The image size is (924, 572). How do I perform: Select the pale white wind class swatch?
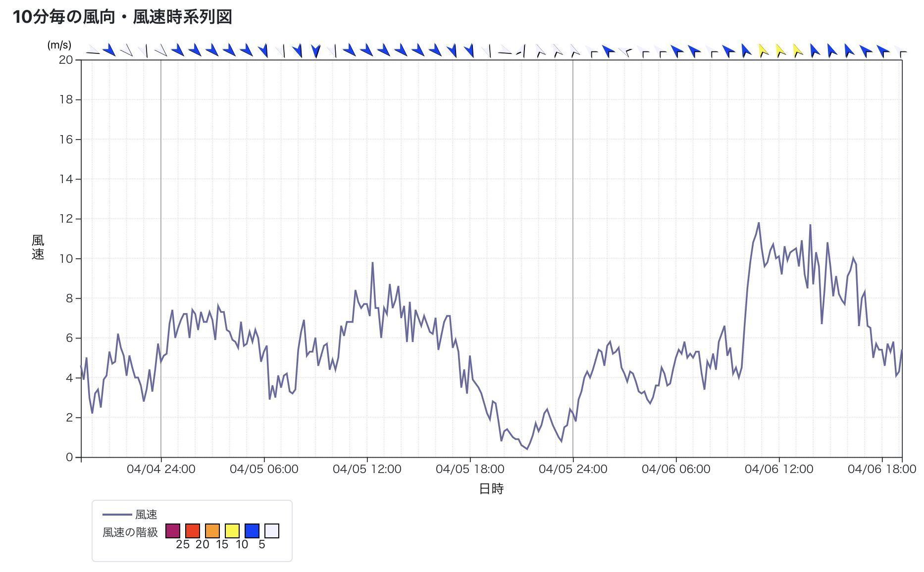(272, 531)
